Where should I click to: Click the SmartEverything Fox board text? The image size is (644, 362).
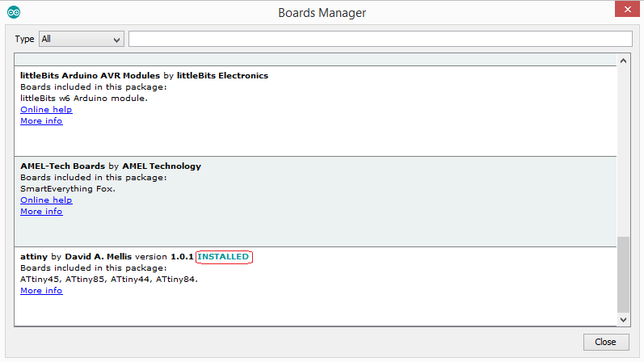pos(68,189)
